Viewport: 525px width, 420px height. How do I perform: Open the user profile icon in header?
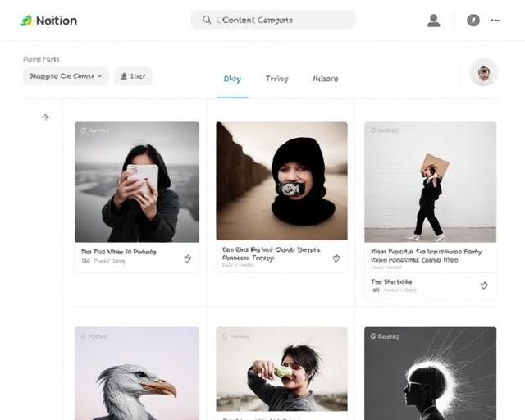click(434, 21)
